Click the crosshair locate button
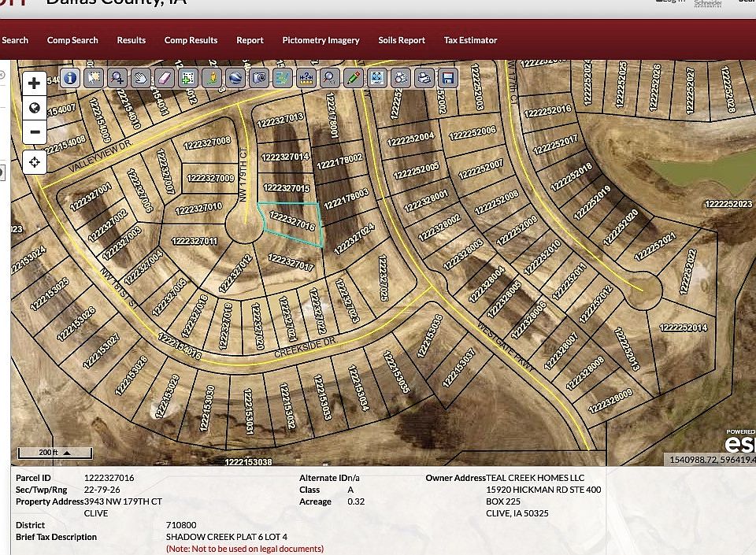This screenshot has height=555, width=756. click(35, 163)
